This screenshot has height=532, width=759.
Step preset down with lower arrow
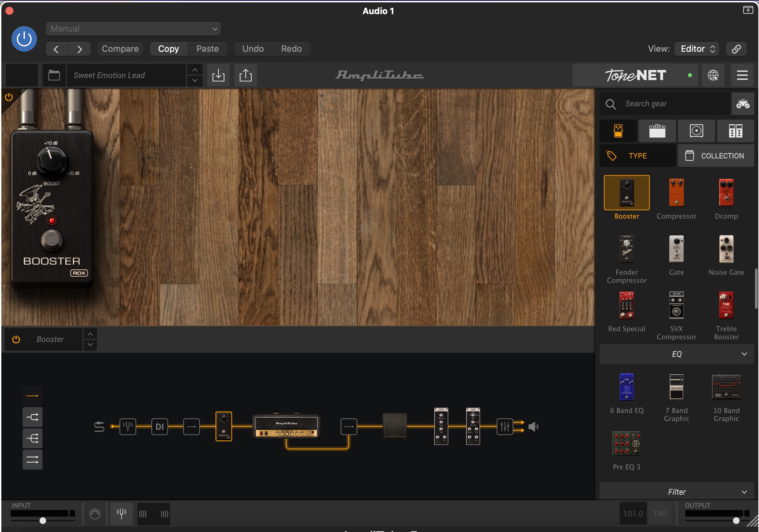[x=195, y=81]
